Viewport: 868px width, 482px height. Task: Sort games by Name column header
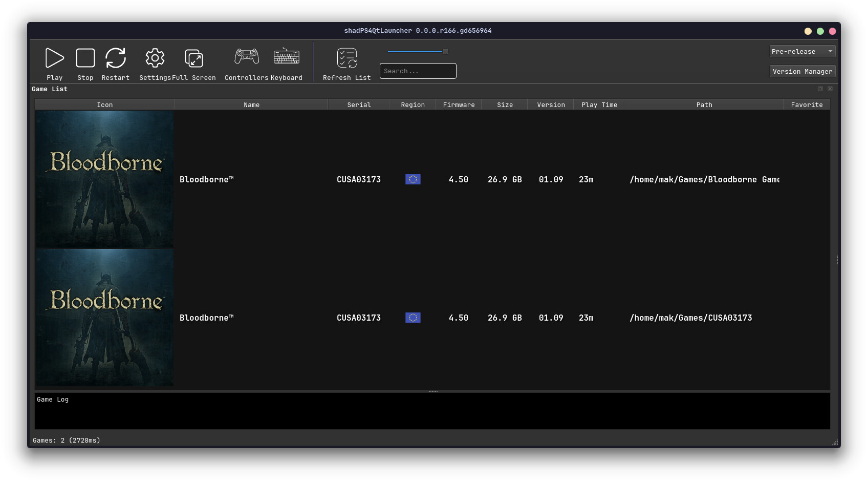(251, 105)
